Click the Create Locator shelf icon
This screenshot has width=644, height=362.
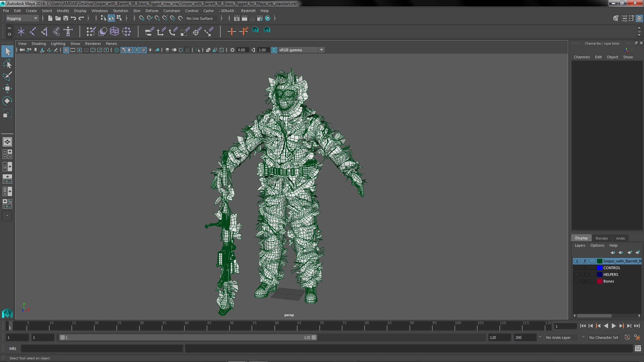21,32
